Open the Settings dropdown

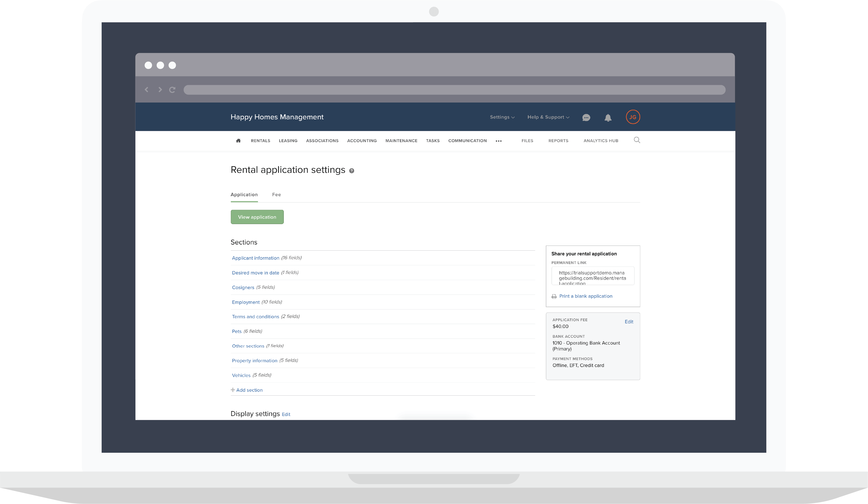(502, 117)
